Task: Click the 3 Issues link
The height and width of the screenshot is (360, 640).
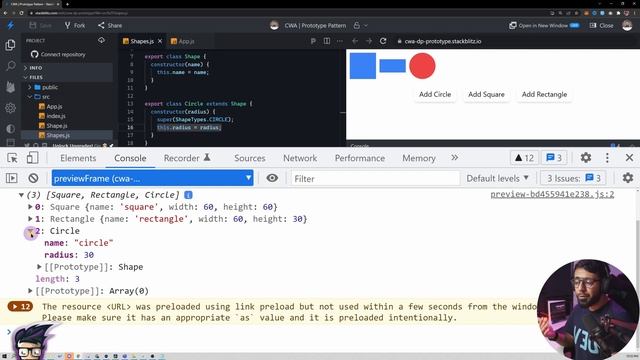Action: click(573, 178)
